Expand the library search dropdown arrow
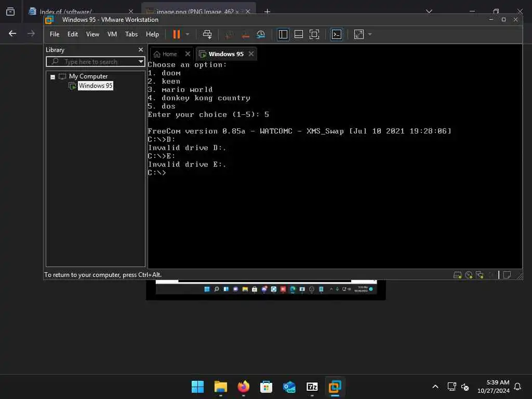This screenshot has height=399, width=532. pos(141,62)
